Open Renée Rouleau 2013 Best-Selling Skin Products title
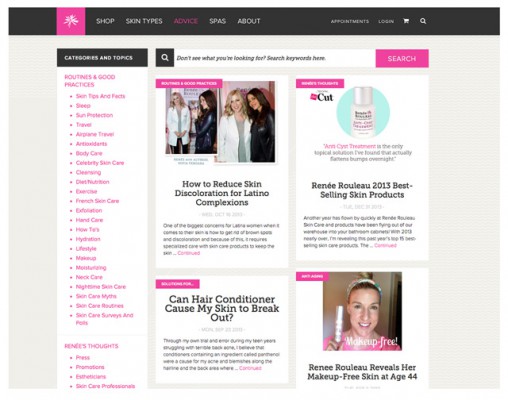The width and height of the screenshot is (508, 400). coord(362,190)
